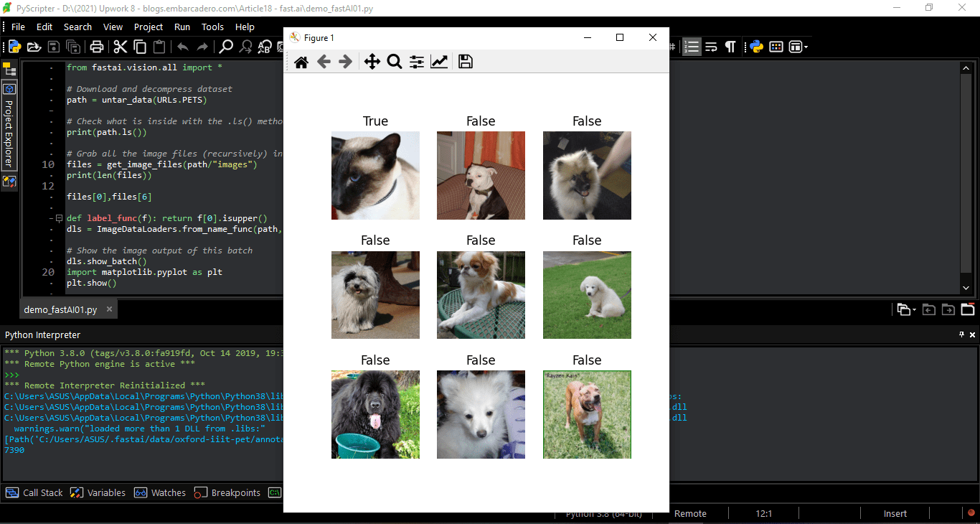Undo last edit in PyScripter
This screenshot has width=980, height=524.
183,47
